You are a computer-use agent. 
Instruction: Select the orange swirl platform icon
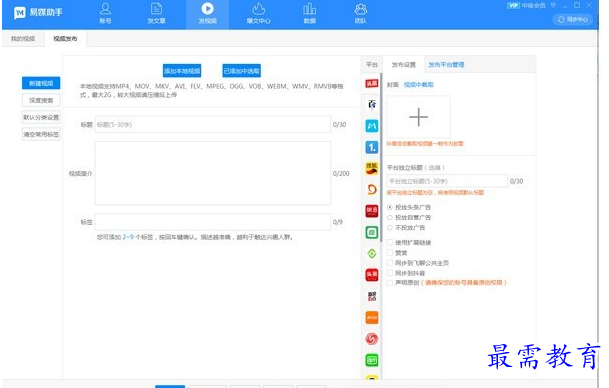(x=372, y=190)
